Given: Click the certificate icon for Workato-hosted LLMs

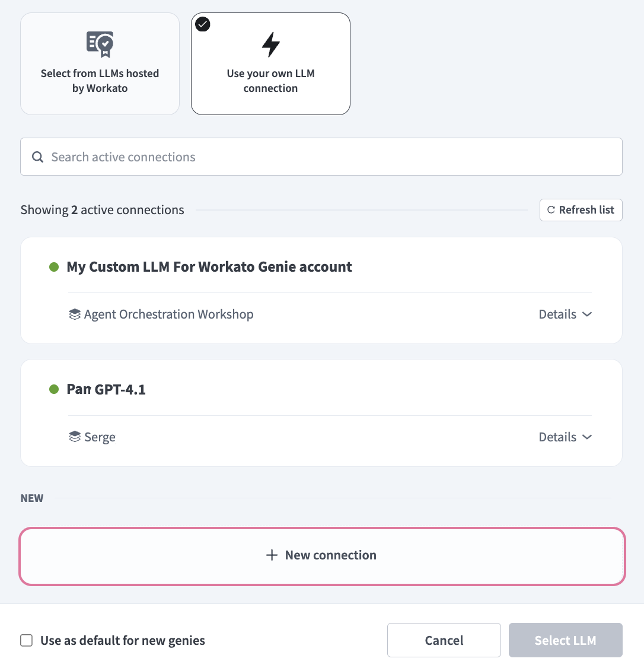Looking at the screenshot, I should (x=100, y=43).
